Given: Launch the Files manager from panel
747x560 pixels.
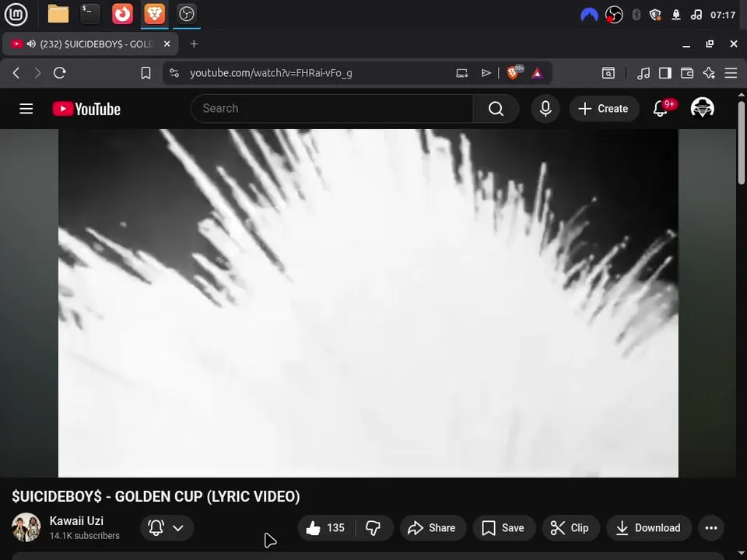Looking at the screenshot, I should click(58, 14).
